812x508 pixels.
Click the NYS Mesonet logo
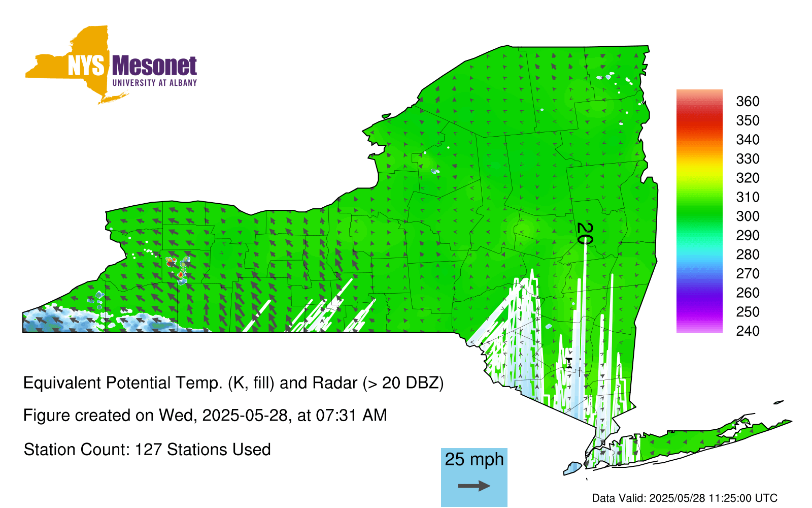(111, 65)
